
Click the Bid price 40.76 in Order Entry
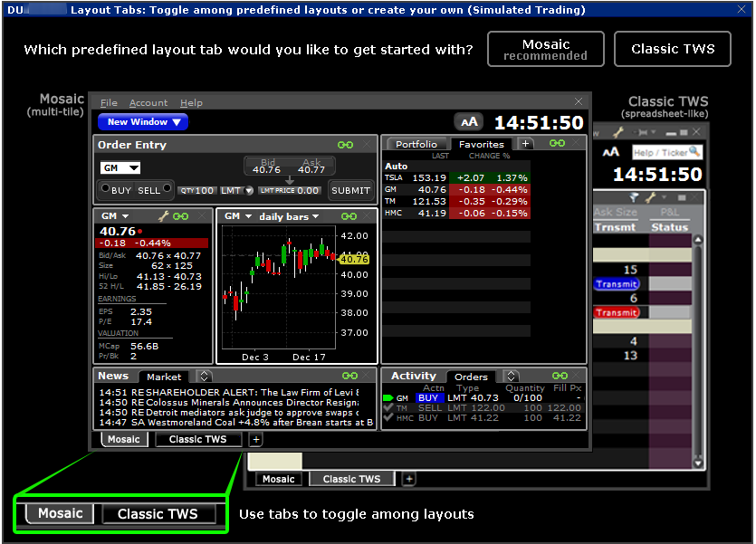266,169
